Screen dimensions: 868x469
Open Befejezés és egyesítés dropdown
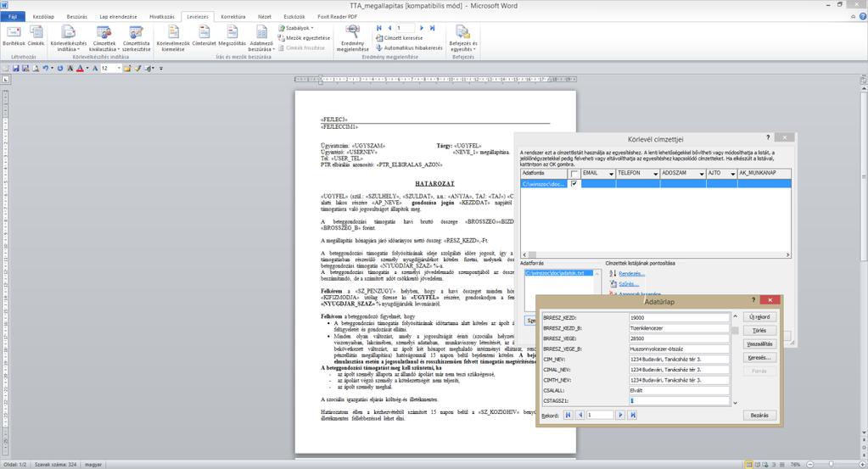462,38
